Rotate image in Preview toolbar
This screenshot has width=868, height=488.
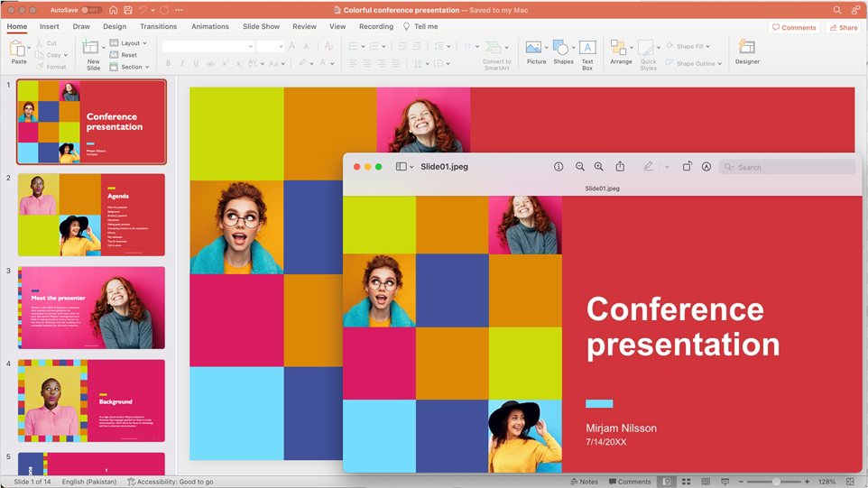click(686, 167)
